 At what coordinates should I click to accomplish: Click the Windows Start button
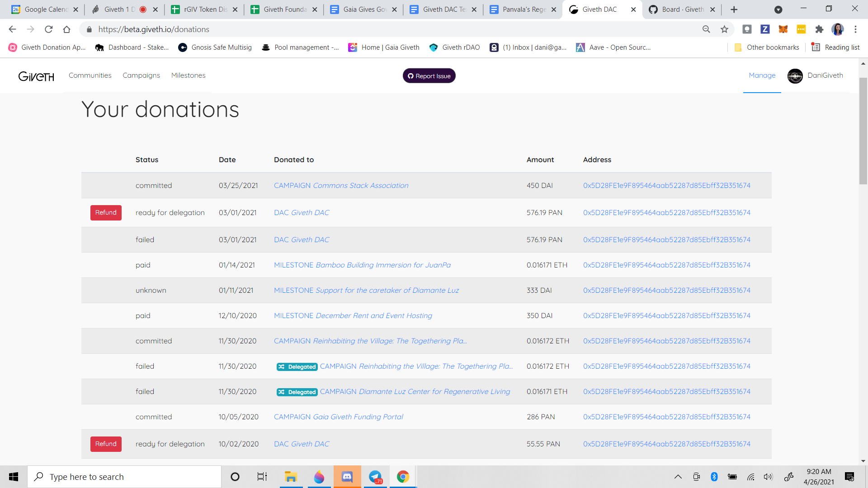[x=14, y=477]
